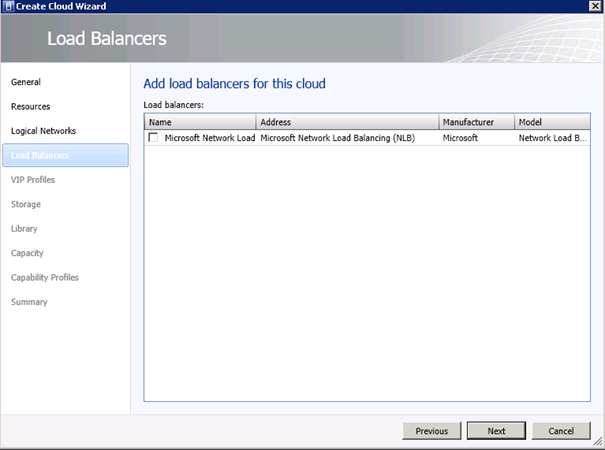Image resolution: width=605 pixels, height=450 pixels.
Task: Switch to Logical Networks step
Action: click(43, 131)
